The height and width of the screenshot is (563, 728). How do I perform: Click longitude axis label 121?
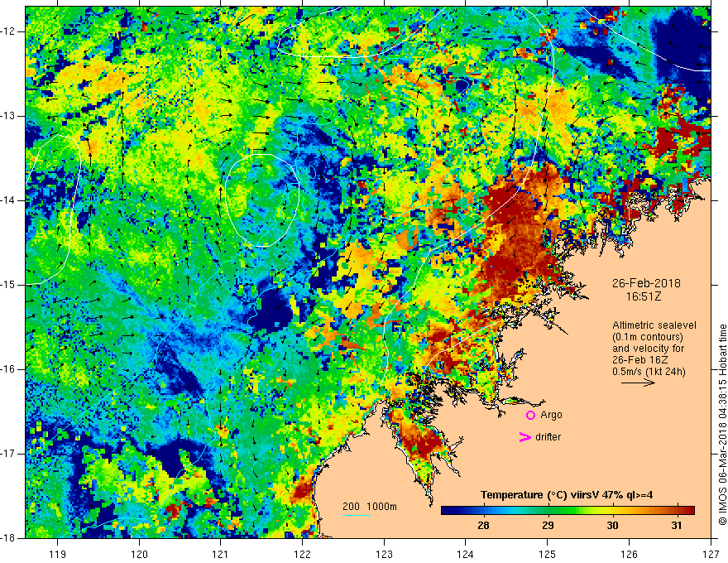[221, 554]
